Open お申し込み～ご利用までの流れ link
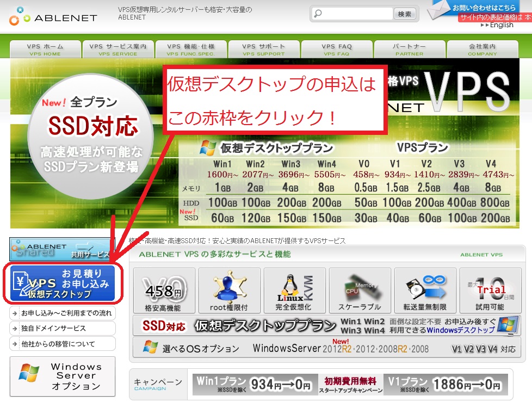532x402 pixels. click(x=63, y=313)
